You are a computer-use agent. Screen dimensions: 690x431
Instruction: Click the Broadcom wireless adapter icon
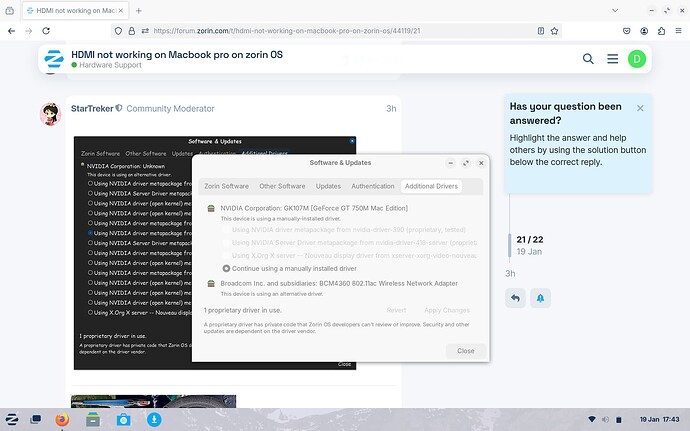coord(211,284)
